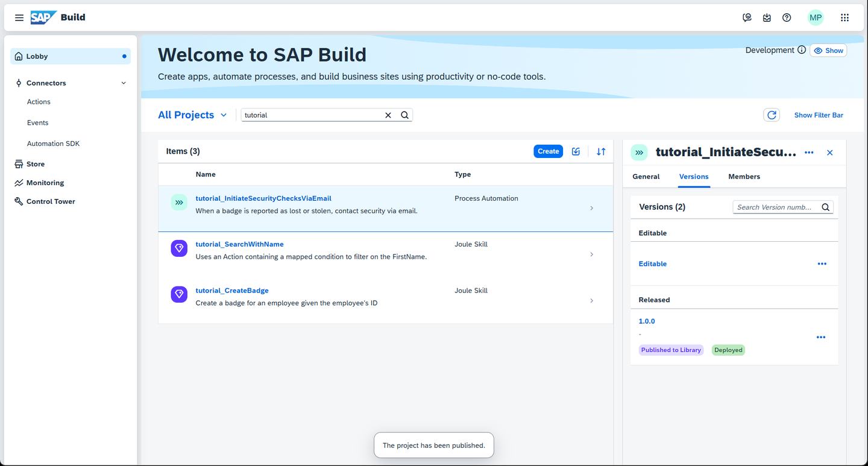The image size is (868, 466).
Task: Click the Released group heading
Action: point(654,300)
